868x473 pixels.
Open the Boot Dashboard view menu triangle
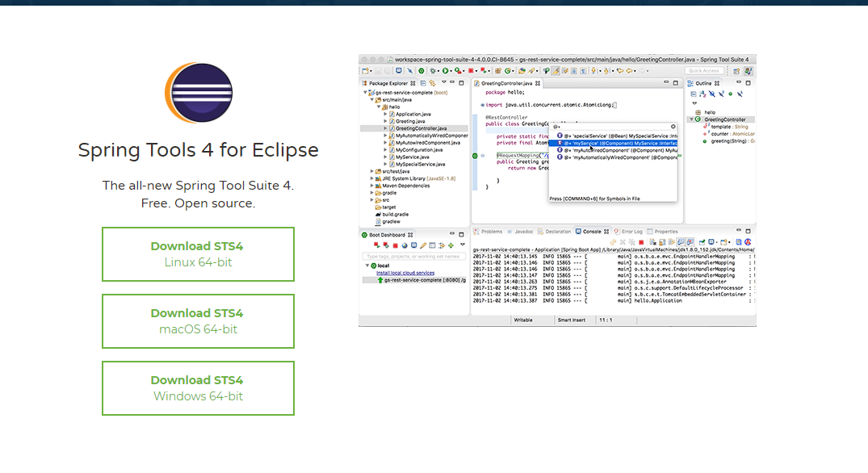tap(463, 245)
